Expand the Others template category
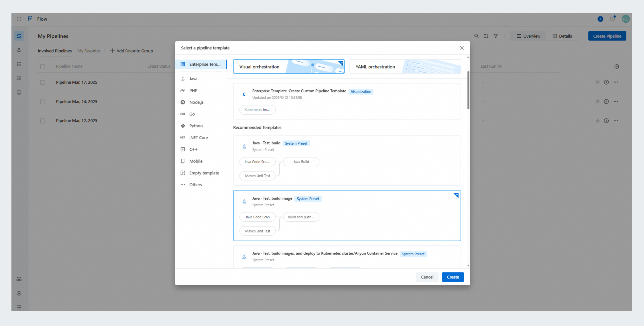Screen dimensions: 644x326 (x=195, y=185)
